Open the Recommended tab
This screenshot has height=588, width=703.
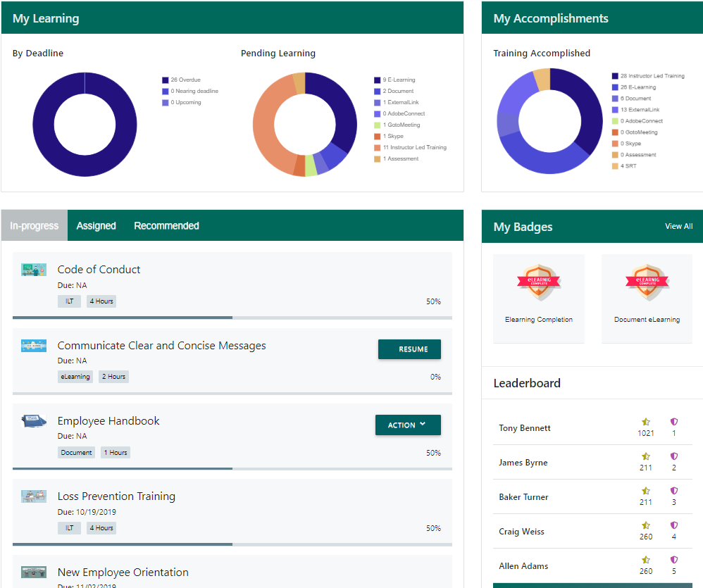coord(166,226)
